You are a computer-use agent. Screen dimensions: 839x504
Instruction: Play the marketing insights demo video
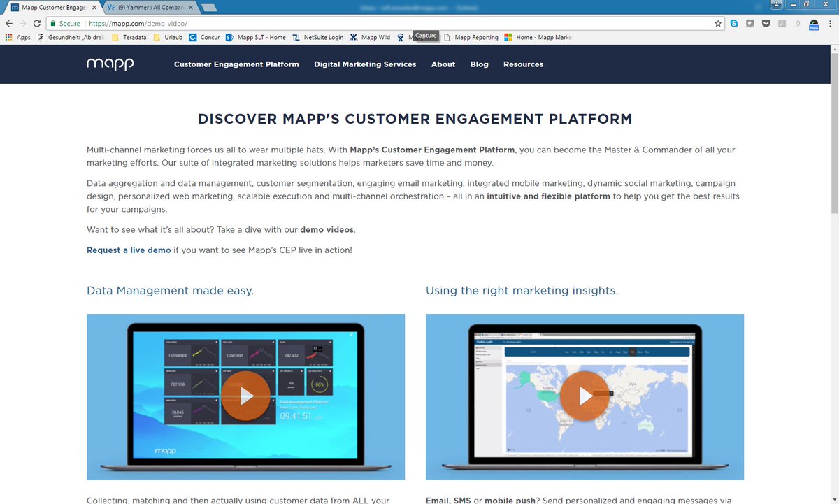[585, 396]
